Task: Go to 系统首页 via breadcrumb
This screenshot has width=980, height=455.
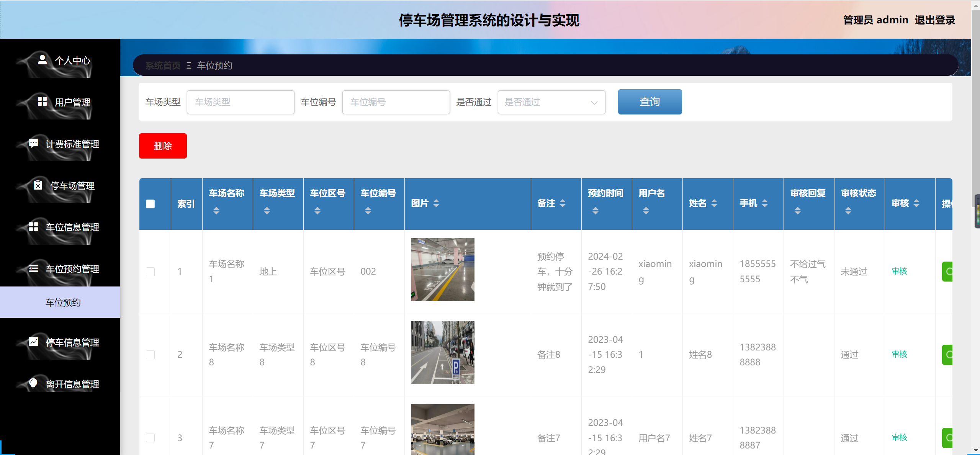Action: [163, 65]
